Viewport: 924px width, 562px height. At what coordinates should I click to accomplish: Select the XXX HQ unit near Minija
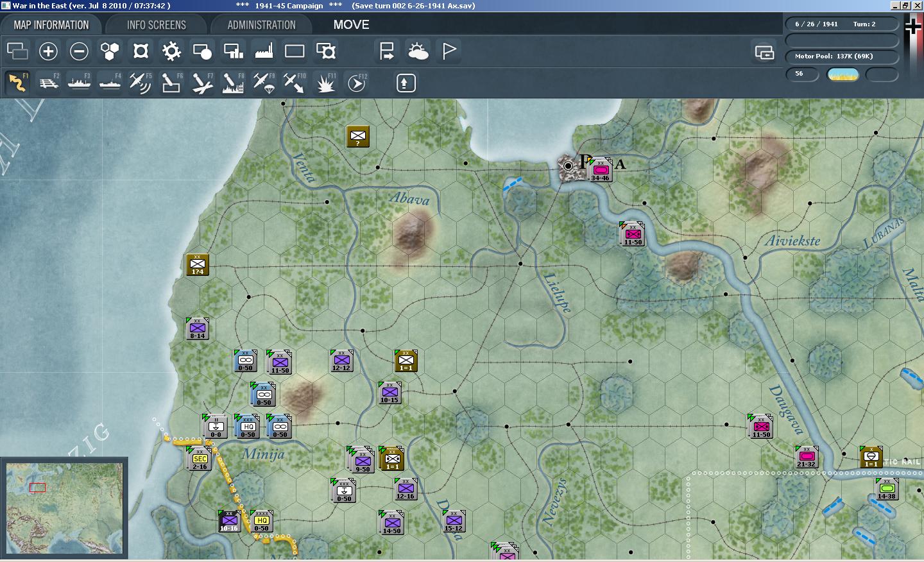coord(248,427)
